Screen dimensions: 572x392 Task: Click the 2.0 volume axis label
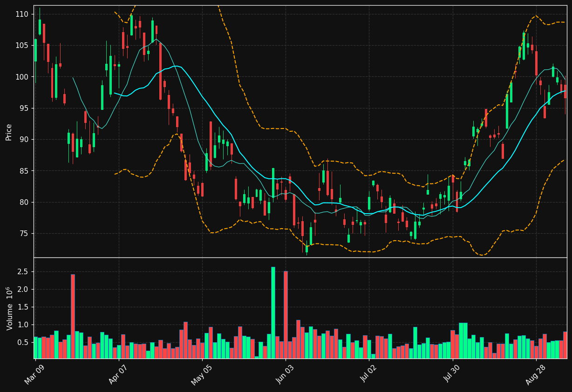[x=23, y=289]
